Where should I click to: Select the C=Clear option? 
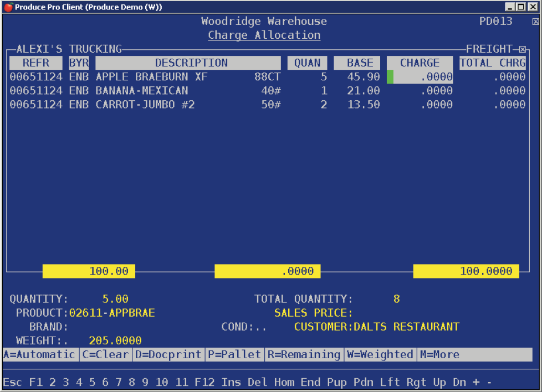[x=105, y=354]
